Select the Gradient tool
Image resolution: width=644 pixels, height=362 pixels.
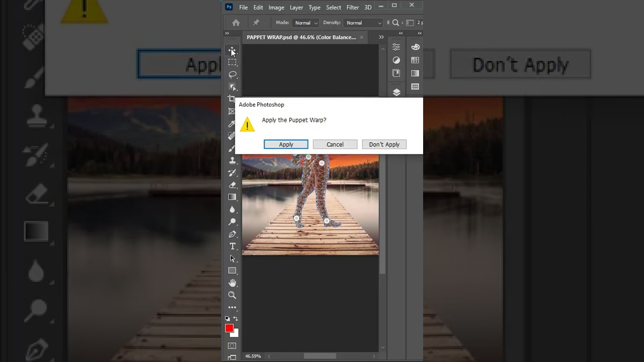click(232, 197)
